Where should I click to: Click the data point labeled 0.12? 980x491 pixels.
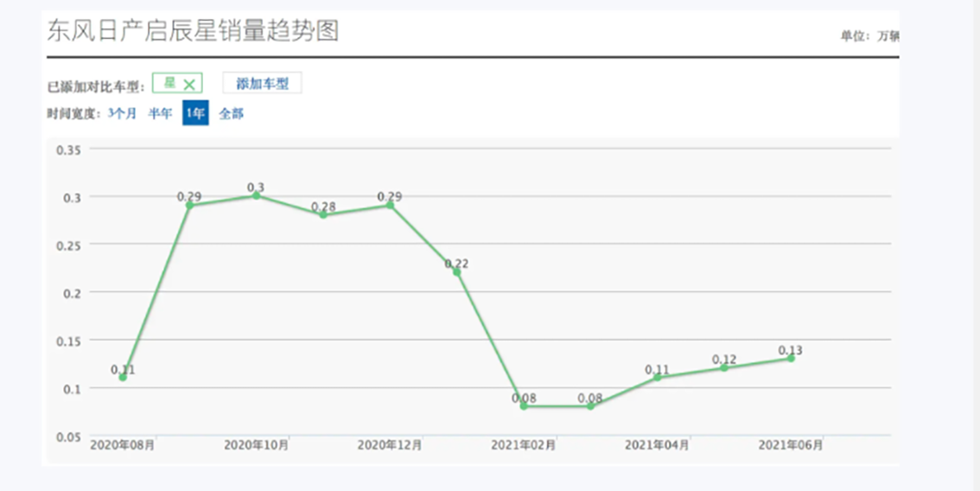[723, 367]
